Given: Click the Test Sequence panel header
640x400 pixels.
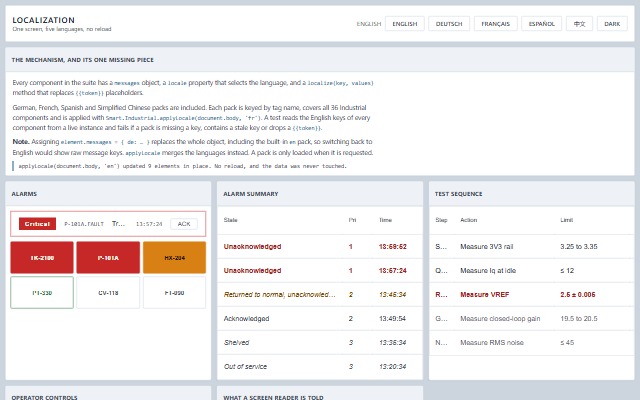Looking at the screenshot, I should 532,194.
